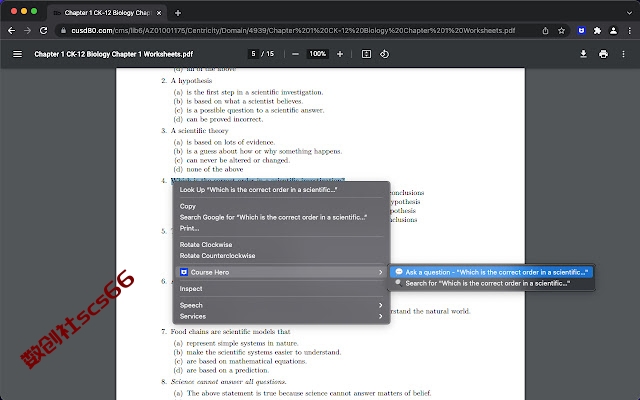Click answer "is based on lots of evidence."
The width and height of the screenshot is (640, 400).
click(231, 142)
